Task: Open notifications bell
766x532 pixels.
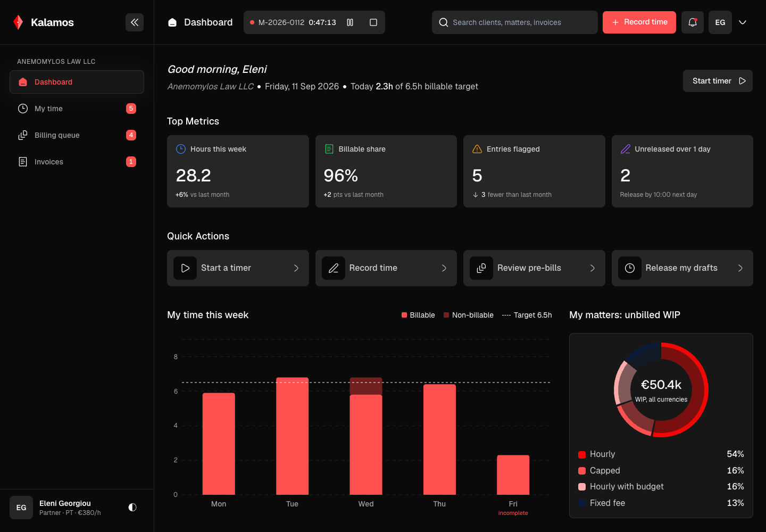Action: pos(693,22)
